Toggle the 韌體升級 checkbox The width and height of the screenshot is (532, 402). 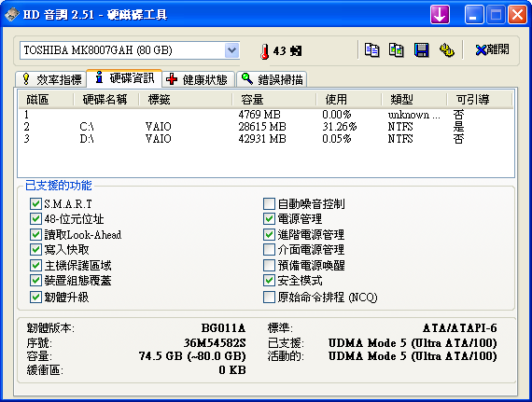tap(35, 298)
